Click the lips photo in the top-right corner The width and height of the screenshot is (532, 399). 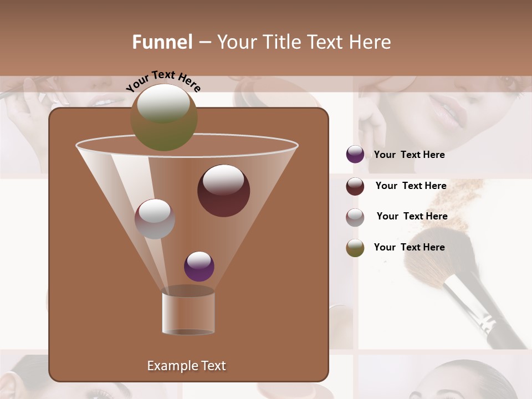pos(443,111)
